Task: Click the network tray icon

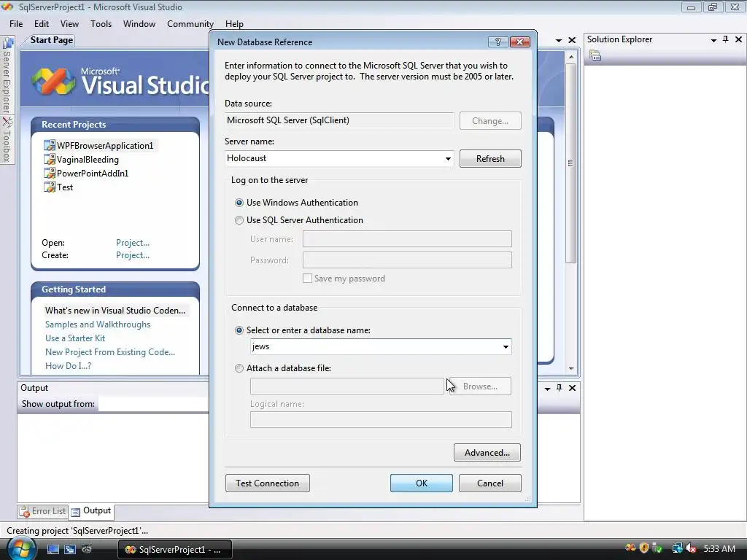Action: (677, 548)
